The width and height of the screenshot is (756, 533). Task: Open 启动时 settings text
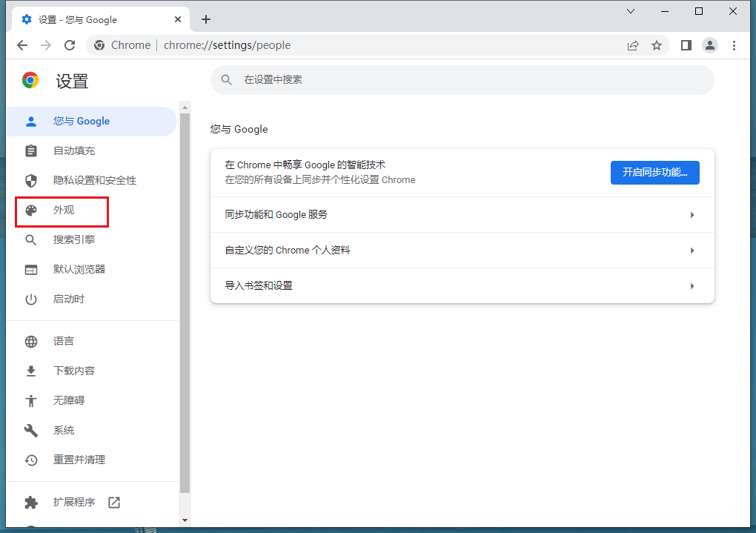(x=69, y=299)
